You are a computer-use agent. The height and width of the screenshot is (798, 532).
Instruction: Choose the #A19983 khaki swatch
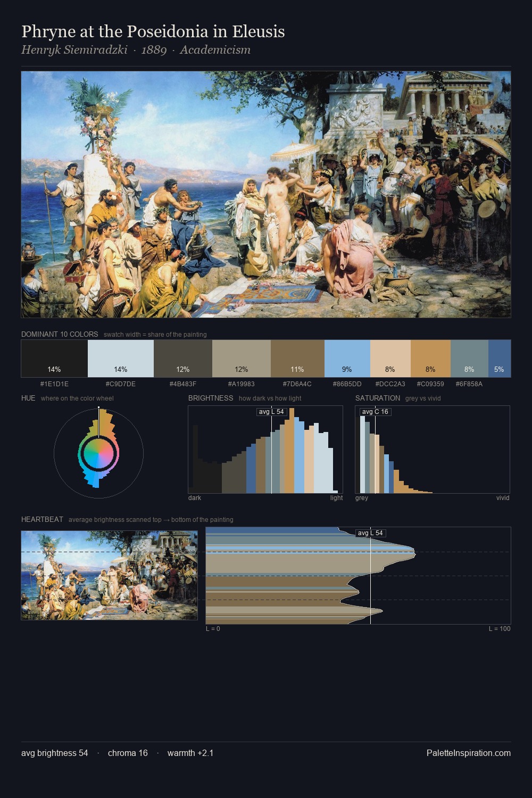click(x=242, y=359)
